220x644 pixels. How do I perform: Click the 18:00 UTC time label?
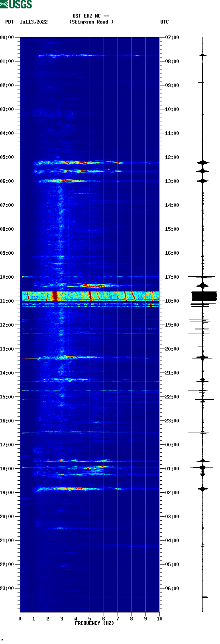click(x=172, y=301)
